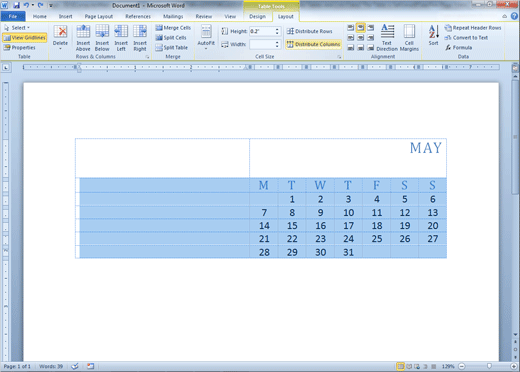Click the proofing check icon in status bar

point(75,366)
